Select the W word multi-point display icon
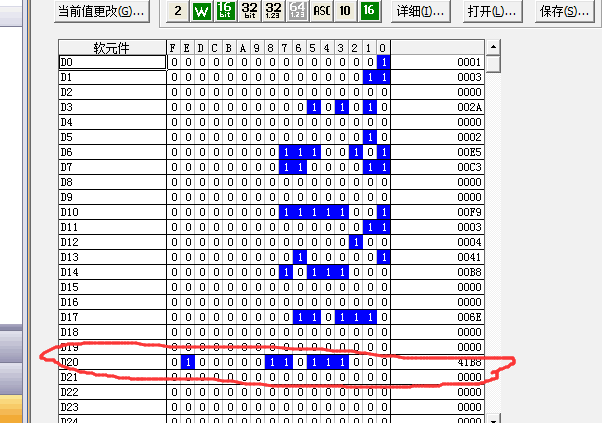Viewport: 602px width, 423px height. [202, 11]
